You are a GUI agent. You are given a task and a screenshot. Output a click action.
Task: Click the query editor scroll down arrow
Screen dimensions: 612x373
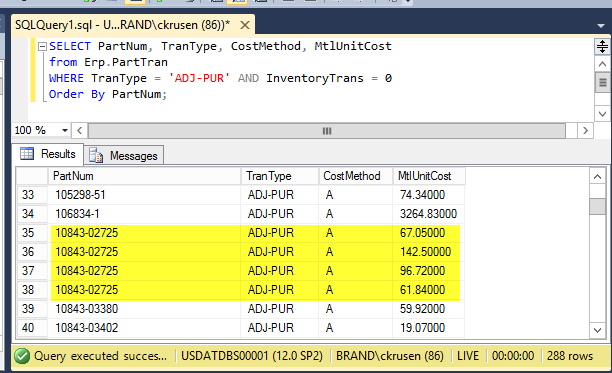[x=602, y=114]
